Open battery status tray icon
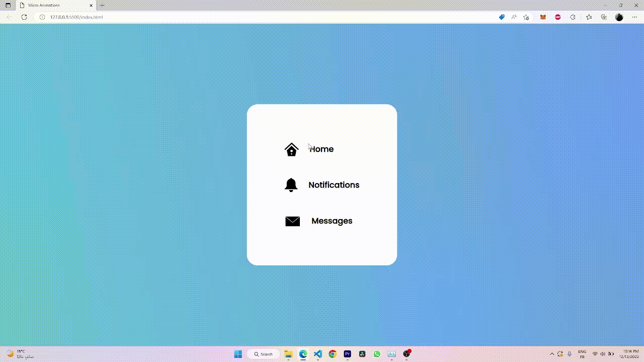The image size is (644, 362). [611, 354]
